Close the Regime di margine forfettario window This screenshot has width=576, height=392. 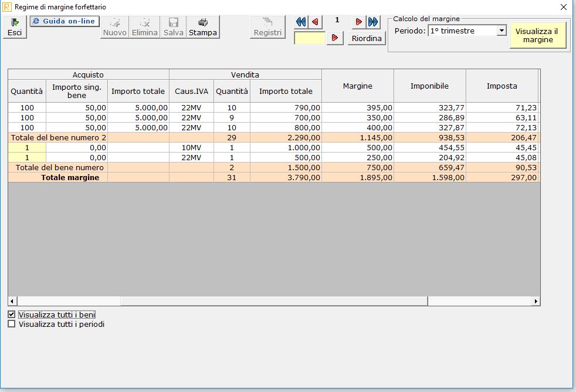[564, 7]
